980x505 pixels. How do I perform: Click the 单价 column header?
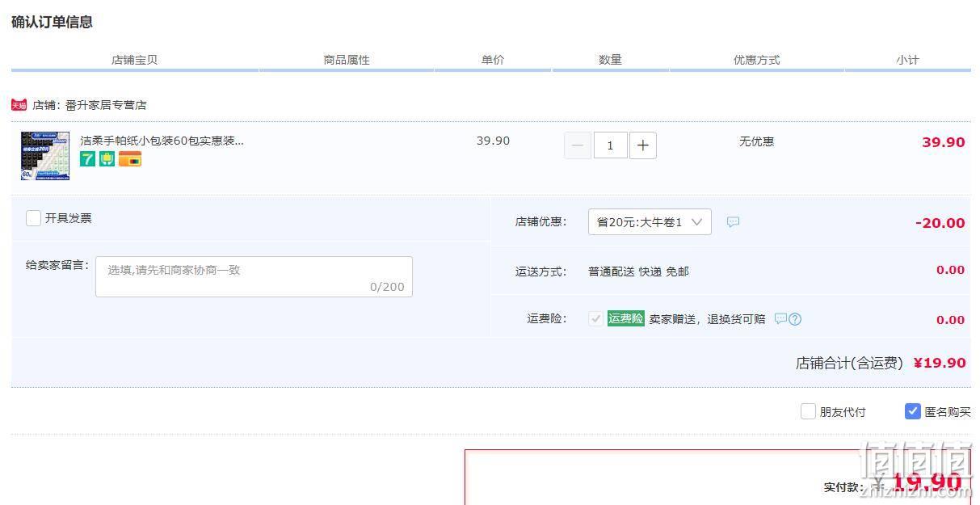493,60
